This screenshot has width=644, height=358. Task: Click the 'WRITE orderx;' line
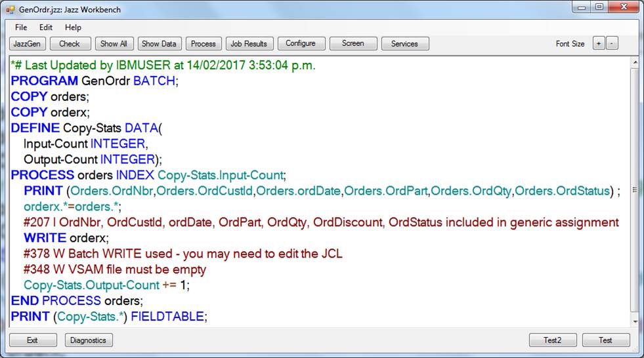pyautogui.click(x=66, y=238)
